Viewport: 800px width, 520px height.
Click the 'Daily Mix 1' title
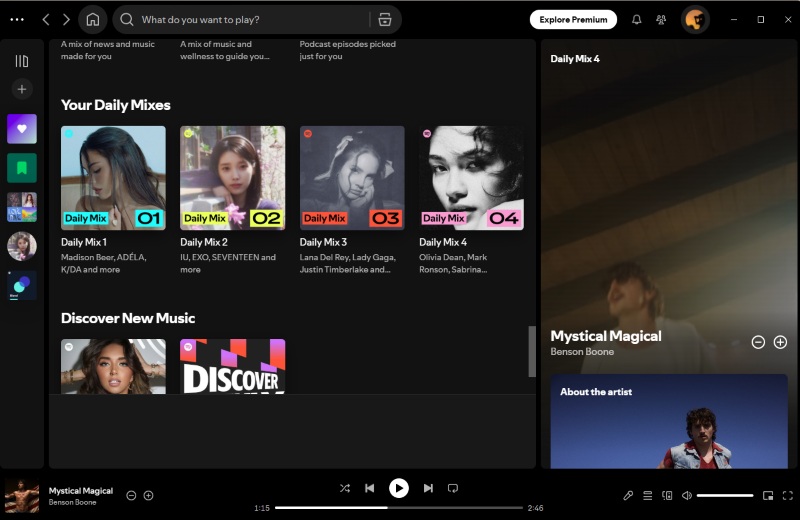click(x=84, y=242)
